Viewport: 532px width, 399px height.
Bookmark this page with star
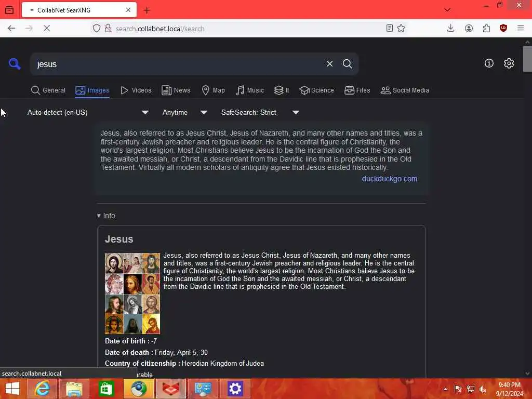tap(401, 29)
